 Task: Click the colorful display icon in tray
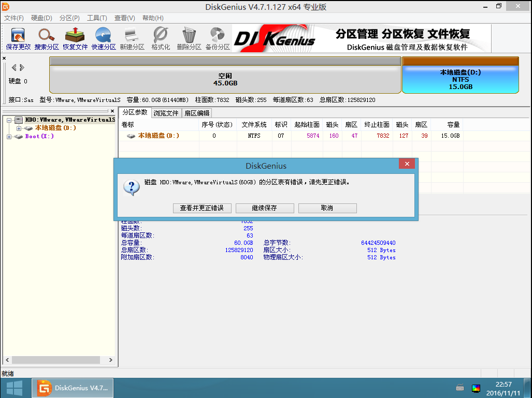(x=476, y=388)
